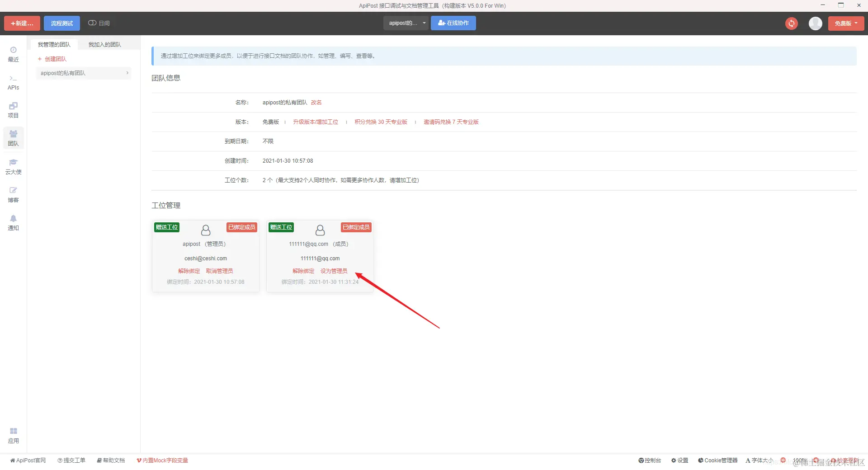
Task: Click the red sync refresh icon
Action: coord(791,23)
